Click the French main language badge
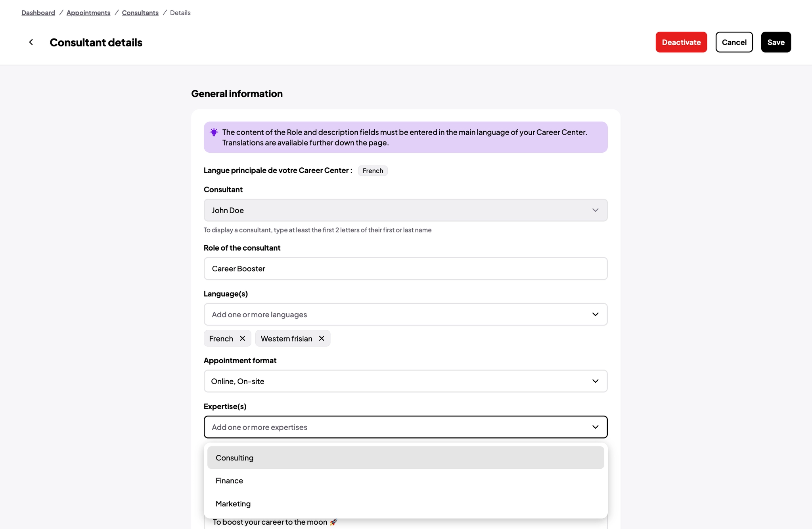Screen dimensions: 812x529 373,171
